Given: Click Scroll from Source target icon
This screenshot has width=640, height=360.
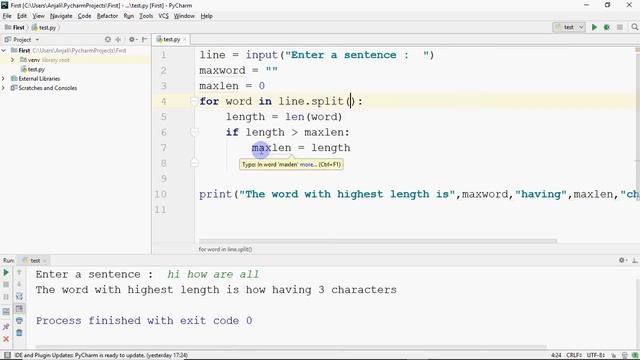Looking at the screenshot, I should [x=108, y=40].
